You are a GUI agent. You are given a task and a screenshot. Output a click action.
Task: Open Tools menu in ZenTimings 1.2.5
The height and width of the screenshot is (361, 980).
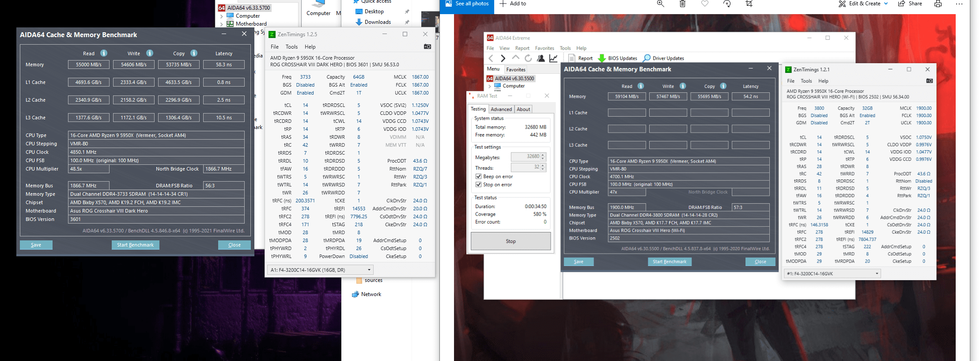coord(291,47)
